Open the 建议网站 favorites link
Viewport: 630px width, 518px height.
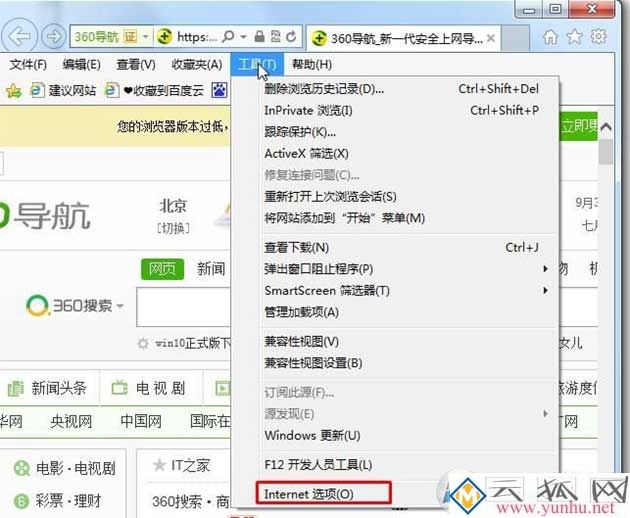[x=64, y=90]
